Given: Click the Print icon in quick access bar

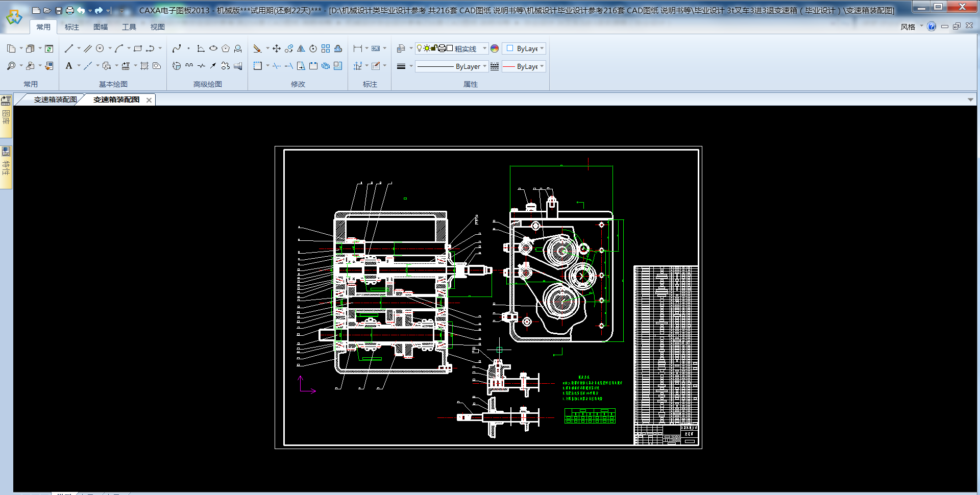Looking at the screenshot, I should (70, 10).
